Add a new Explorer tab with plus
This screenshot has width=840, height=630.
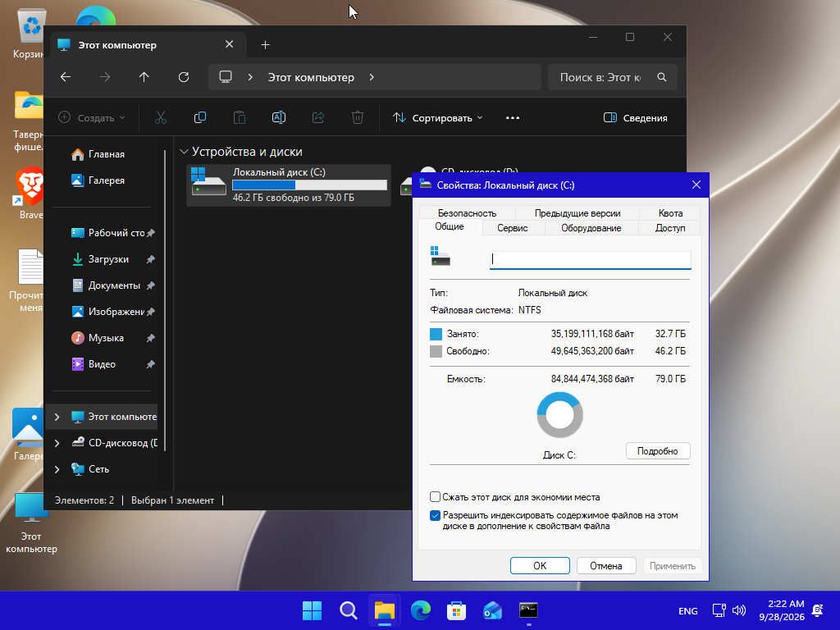pyautogui.click(x=265, y=45)
